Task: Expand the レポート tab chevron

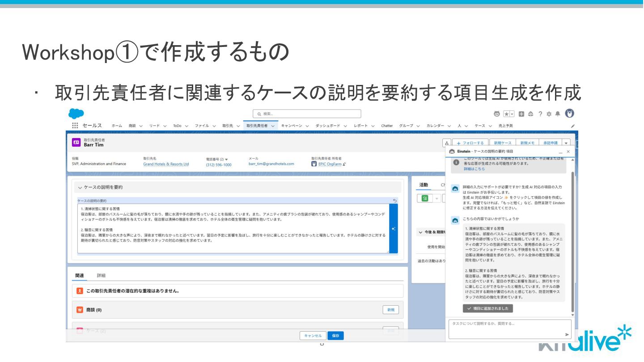Action: point(373,126)
